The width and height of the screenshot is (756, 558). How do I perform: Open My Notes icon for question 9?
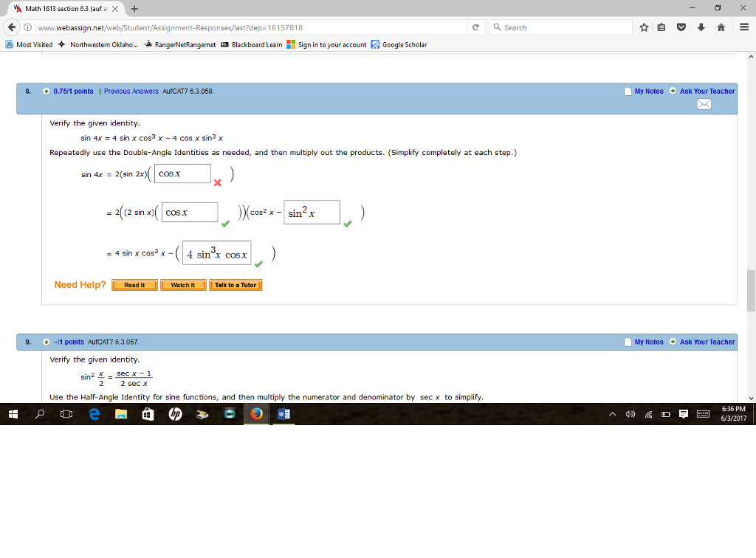pyautogui.click(x=628, y=342)
